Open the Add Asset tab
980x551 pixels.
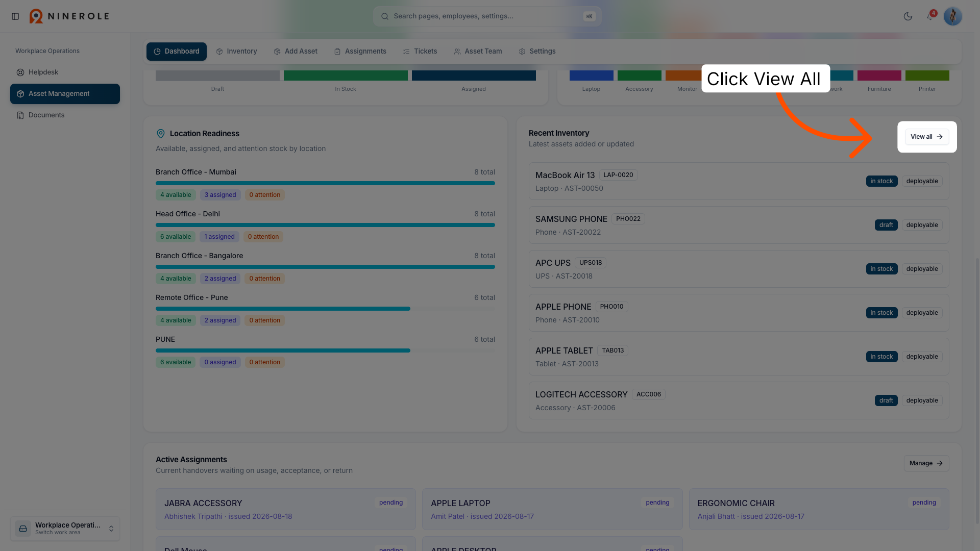296,52
